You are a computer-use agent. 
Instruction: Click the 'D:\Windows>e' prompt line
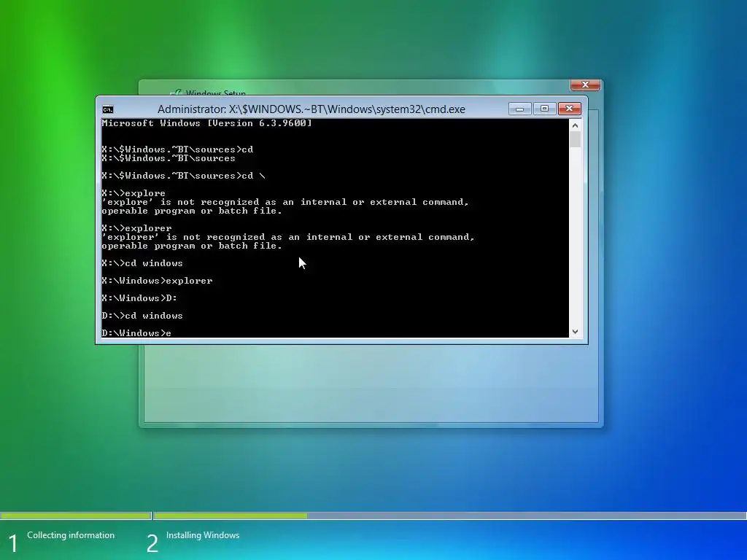(136, 332)
